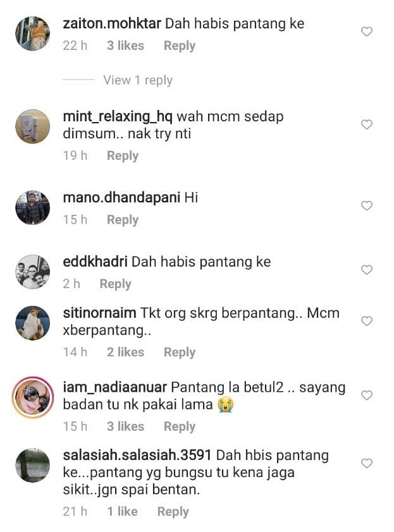The image size is (394, 532).
Task: Like sitinornaim's comment with the heart icon
Action: (366, 321)
